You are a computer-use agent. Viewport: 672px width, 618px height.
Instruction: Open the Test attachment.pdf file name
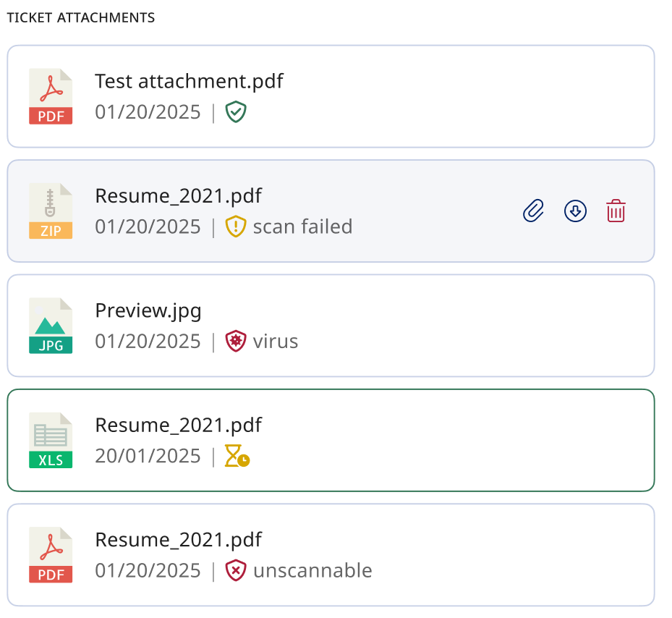[189, 81]
